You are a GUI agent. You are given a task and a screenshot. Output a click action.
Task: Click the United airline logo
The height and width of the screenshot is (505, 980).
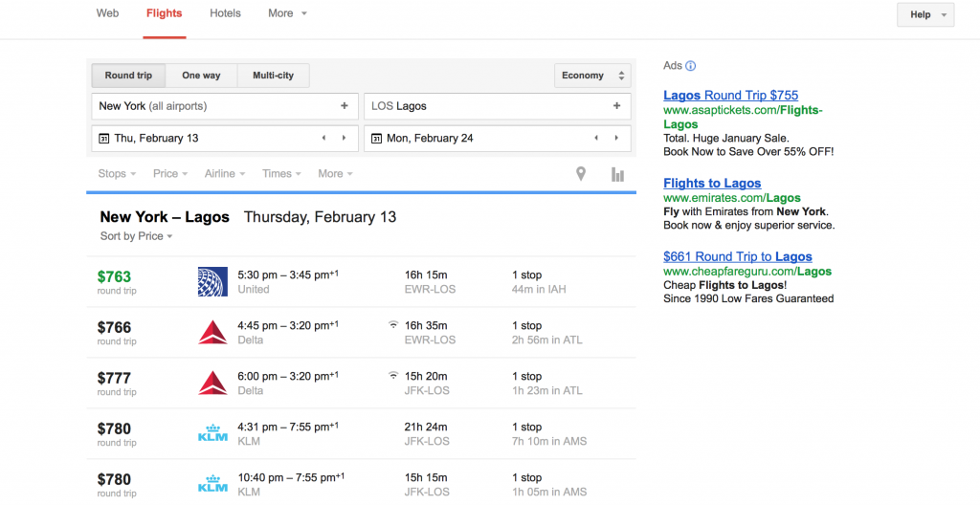pos(212,281)
